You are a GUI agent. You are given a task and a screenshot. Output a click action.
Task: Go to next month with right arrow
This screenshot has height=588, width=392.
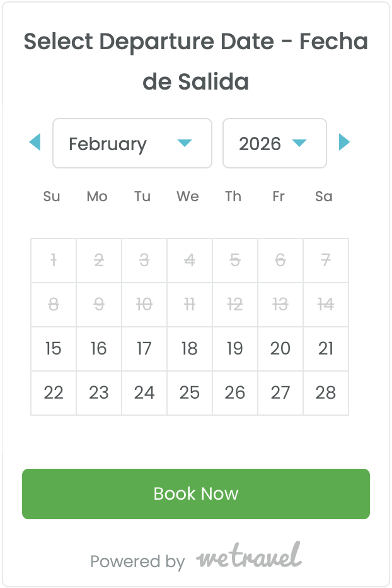pyautogui.click(x=344, y=143)
